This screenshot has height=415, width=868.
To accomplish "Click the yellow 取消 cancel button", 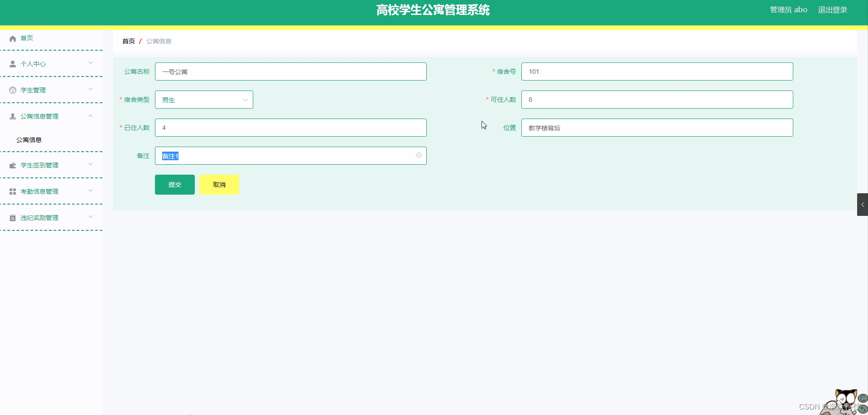I will (219, 184).
